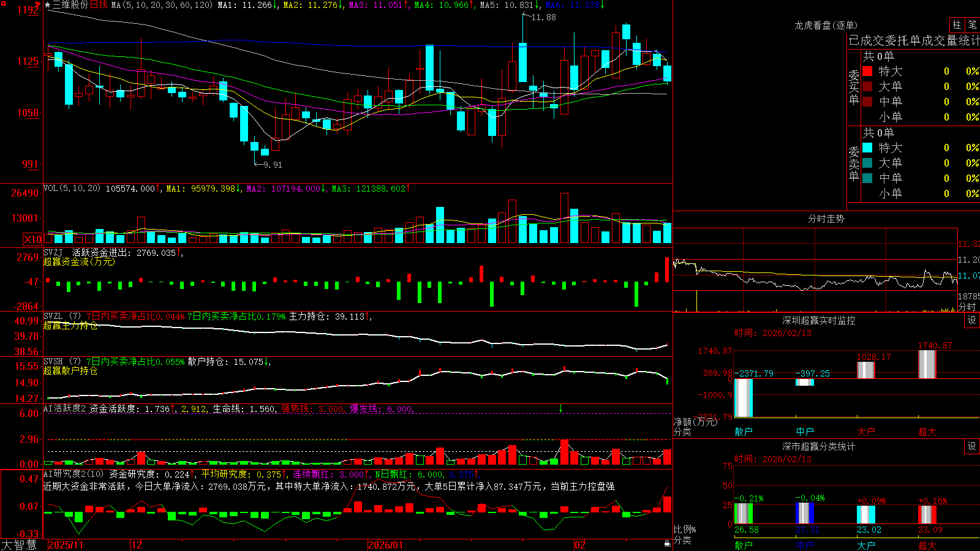The width and height of the screenshot is (980, 551).
Task: Click the 龙虎看盘(逐单) panel title
Action: (826, 25)
